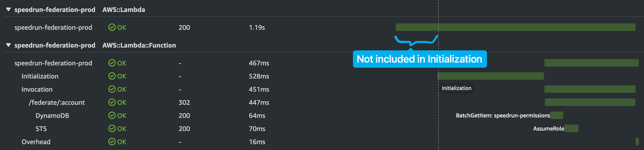Collapse the AWS::Lambda::Function segment group
This screenshot has width=644, height=150.
coord(8,45)
